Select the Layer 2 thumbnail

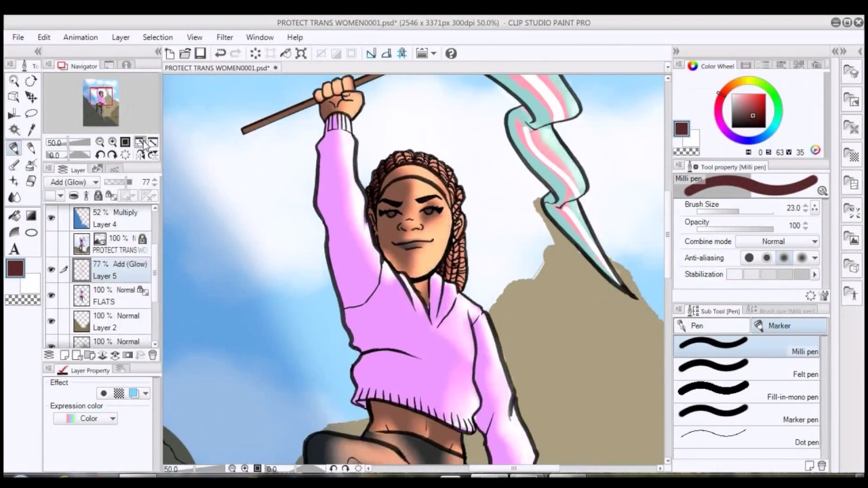click(x=81, y=321)
